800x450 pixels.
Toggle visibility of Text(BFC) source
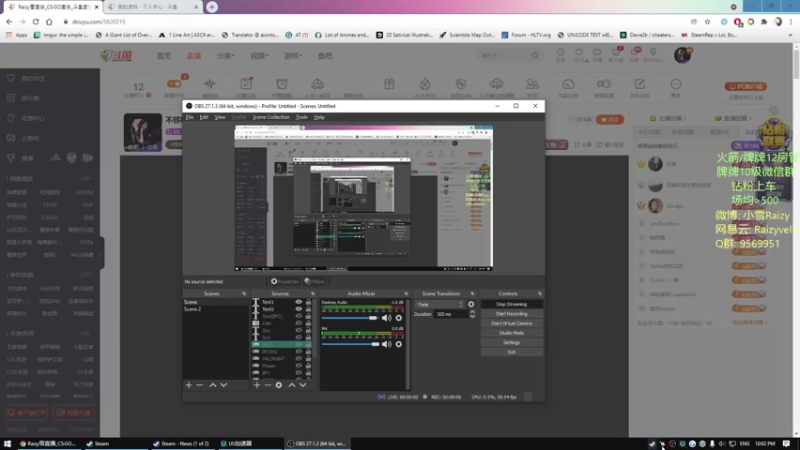point(298,316)
